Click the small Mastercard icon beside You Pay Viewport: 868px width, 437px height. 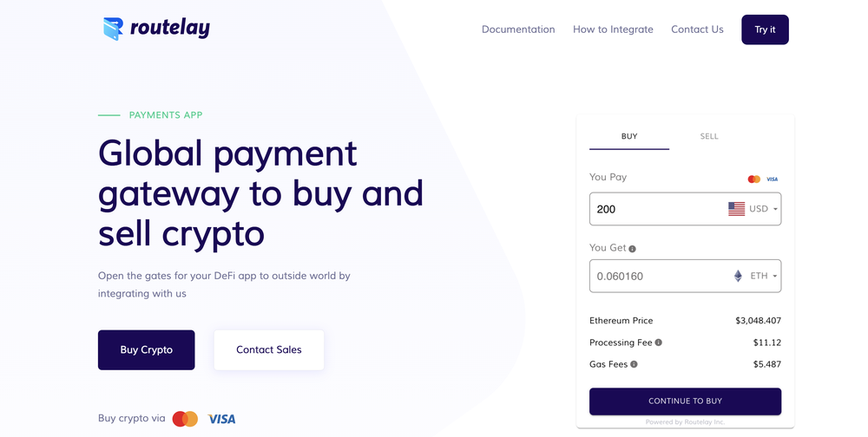coord(753,179)
